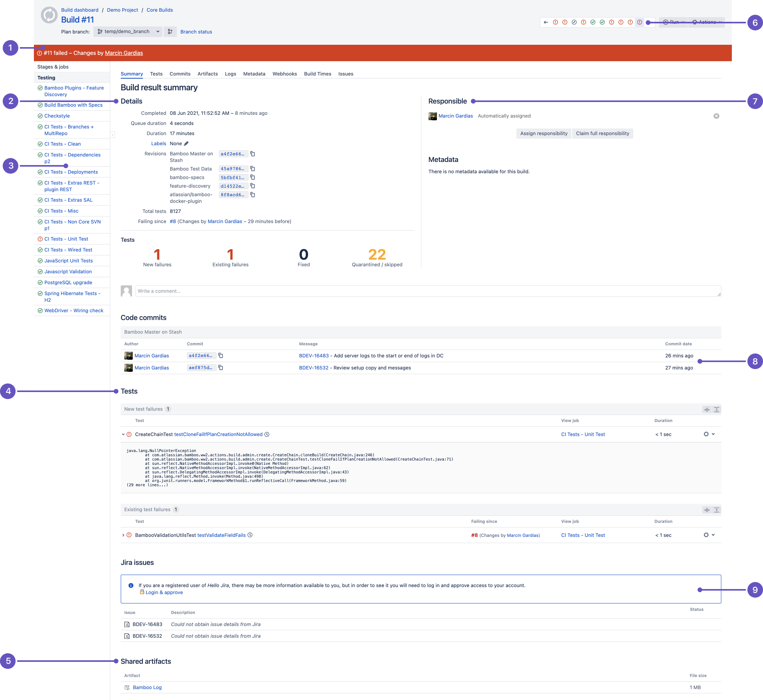Open the CI Tests - Unit Test job in sidebar

(66, 239)
